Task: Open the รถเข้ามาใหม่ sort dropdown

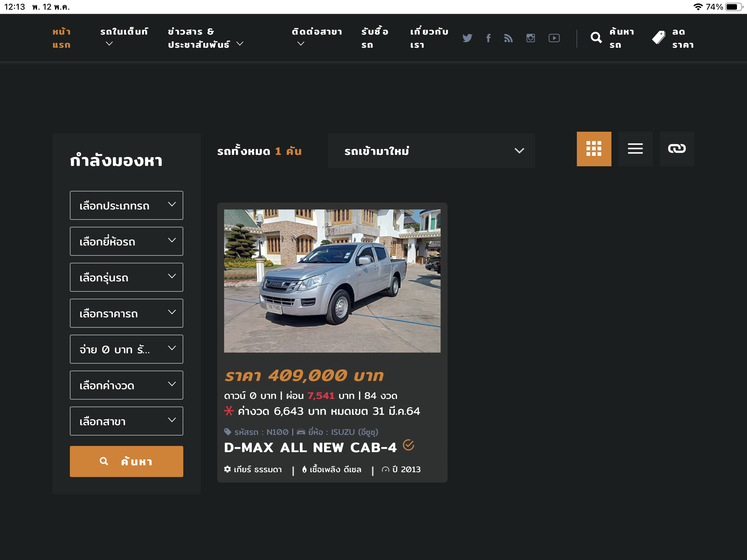Action: (431, 151)
